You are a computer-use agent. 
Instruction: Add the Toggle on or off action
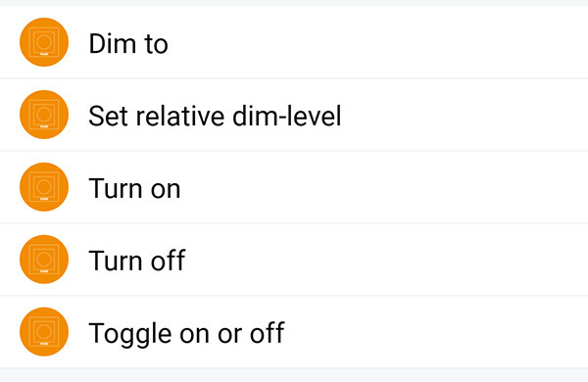[x=294, y=331]
